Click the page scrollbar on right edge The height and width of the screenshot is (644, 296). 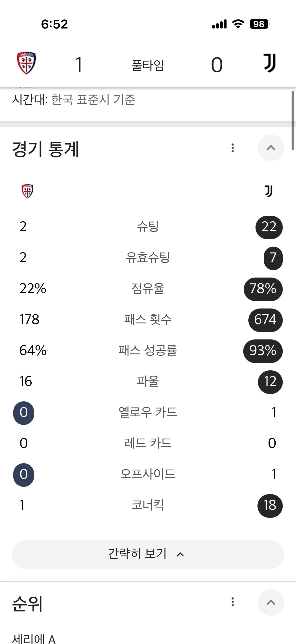coord(293,121)
